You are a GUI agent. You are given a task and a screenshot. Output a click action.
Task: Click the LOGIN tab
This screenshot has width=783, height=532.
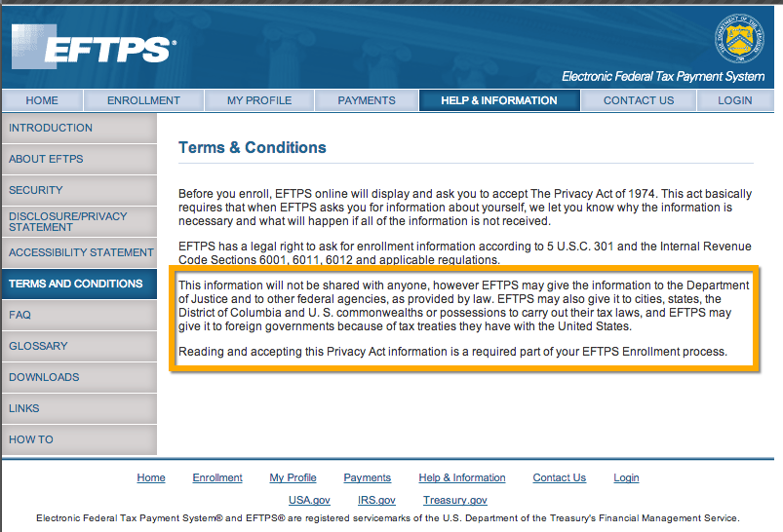click(x=735, y=100)
